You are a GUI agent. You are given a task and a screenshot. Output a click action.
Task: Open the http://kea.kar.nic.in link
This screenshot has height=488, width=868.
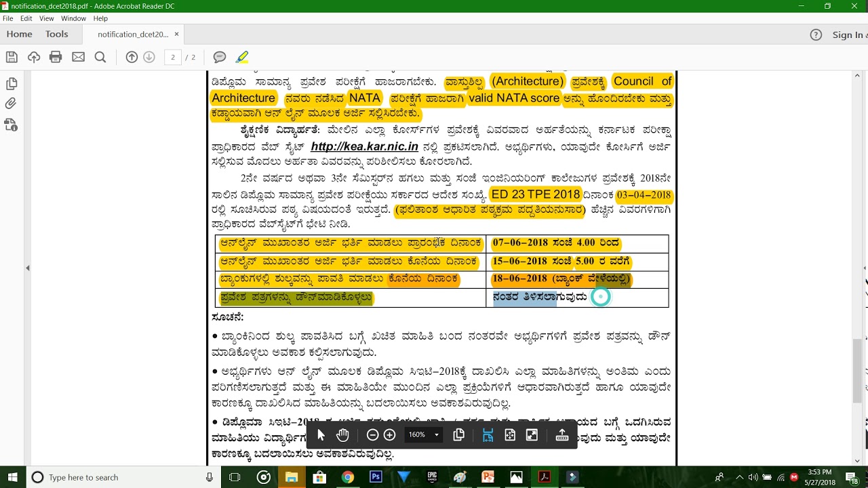364,146
